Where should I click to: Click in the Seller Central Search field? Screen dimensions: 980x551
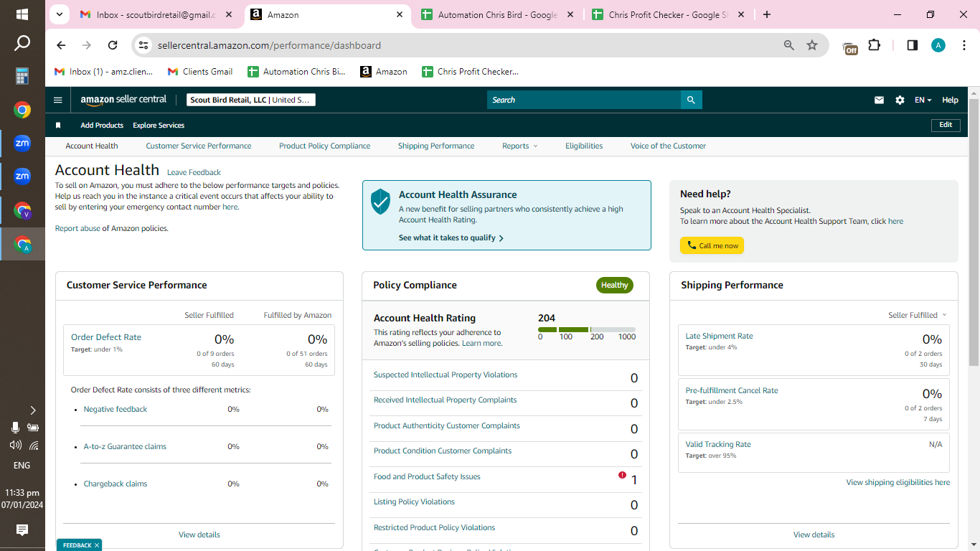pos(584,100)
